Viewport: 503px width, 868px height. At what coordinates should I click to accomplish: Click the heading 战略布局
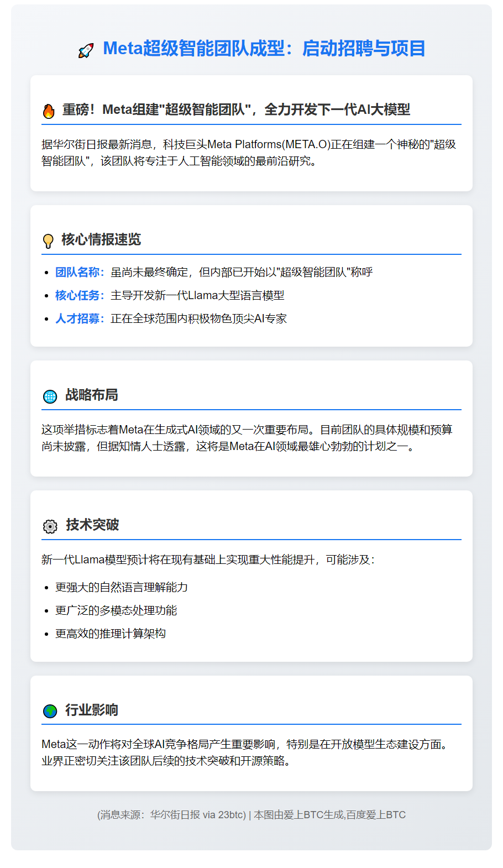pyautogui.click(x=92, y=395)
